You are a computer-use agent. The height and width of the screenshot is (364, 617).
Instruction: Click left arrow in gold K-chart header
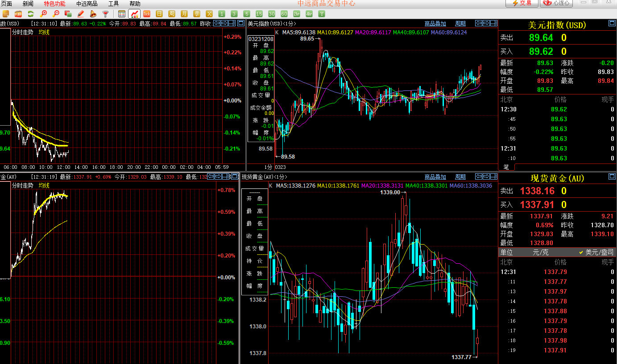478,176
